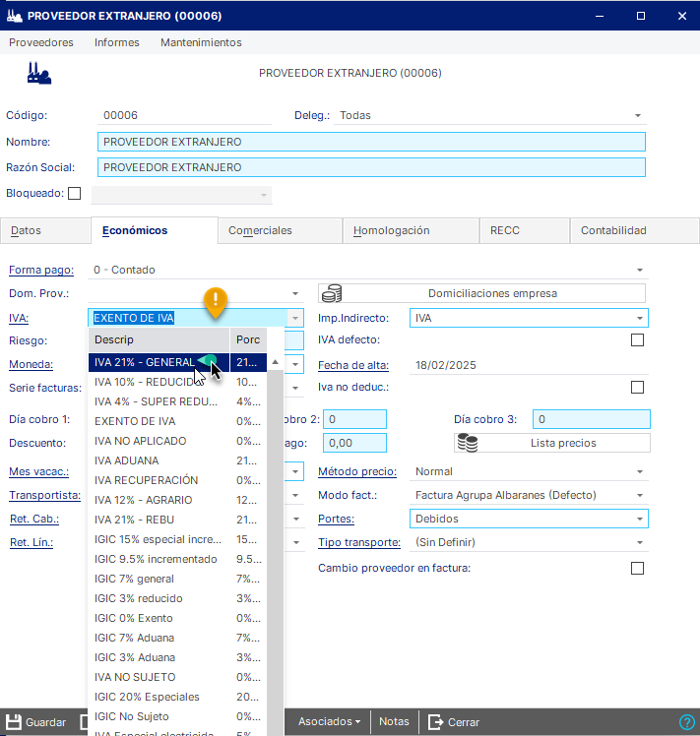Select IVA RECUPERACIÓN option
The image size is (700, 736).
pyautogui.click(x=177, y=480)
